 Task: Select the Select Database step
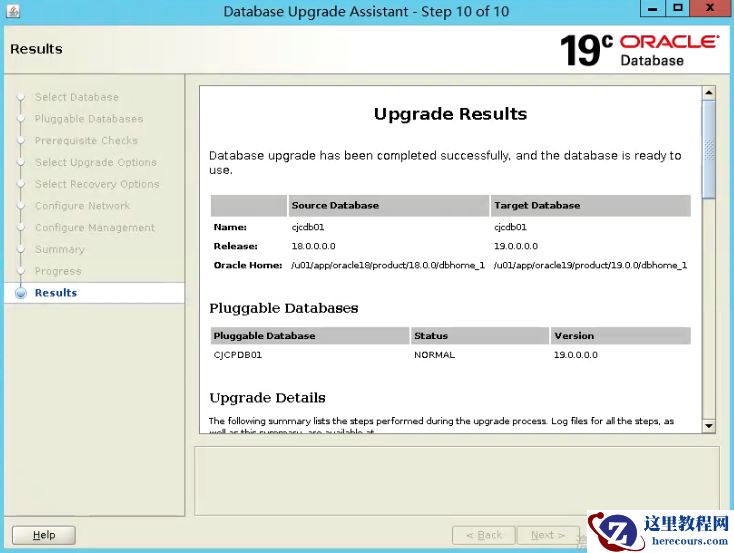77,97
